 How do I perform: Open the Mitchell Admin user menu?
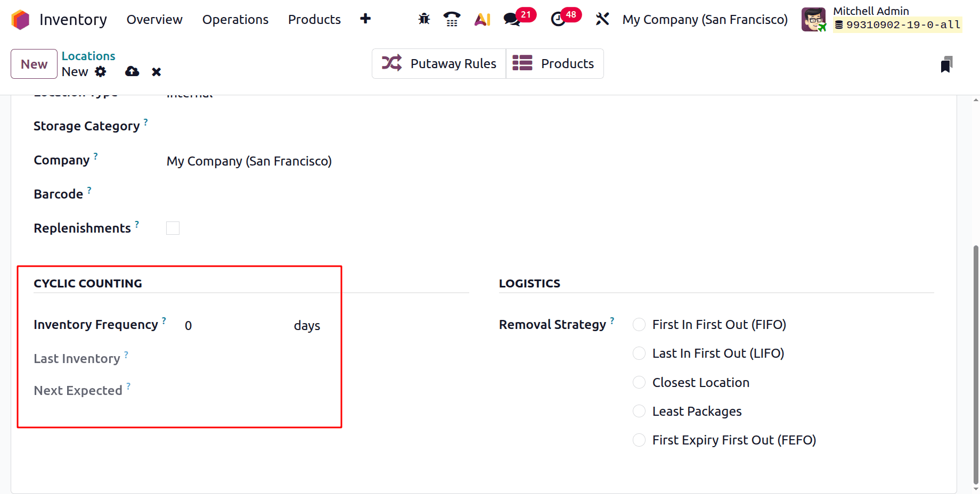coord(871,11)
